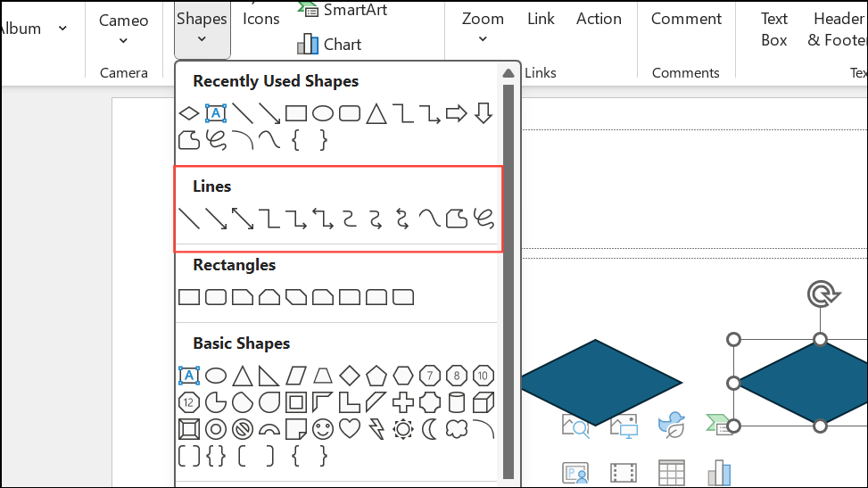This screenshot has width=868, height=488.
Task: Click the Text Box ribbon button
Action: [x=774, y=29]
